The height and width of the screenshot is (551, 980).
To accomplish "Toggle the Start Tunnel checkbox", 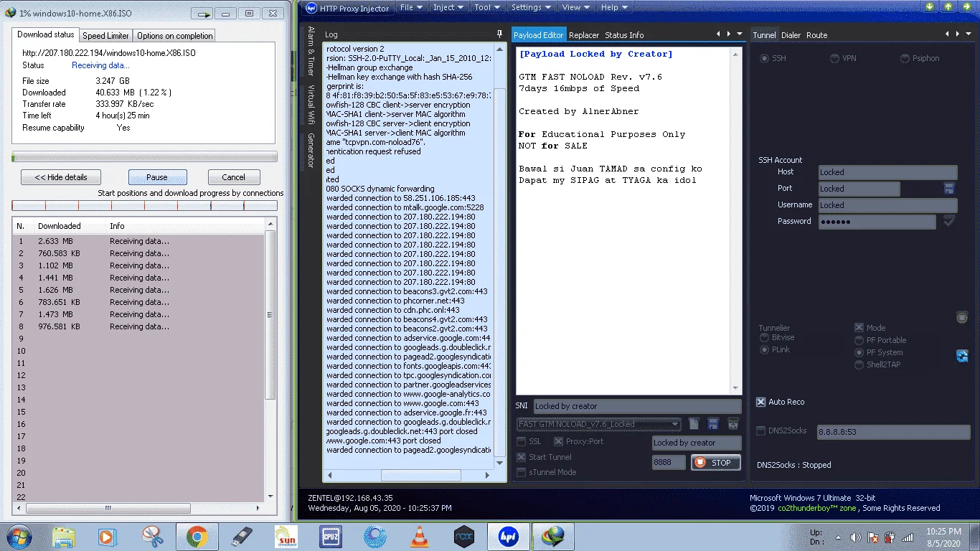I will tap(522, 457).
